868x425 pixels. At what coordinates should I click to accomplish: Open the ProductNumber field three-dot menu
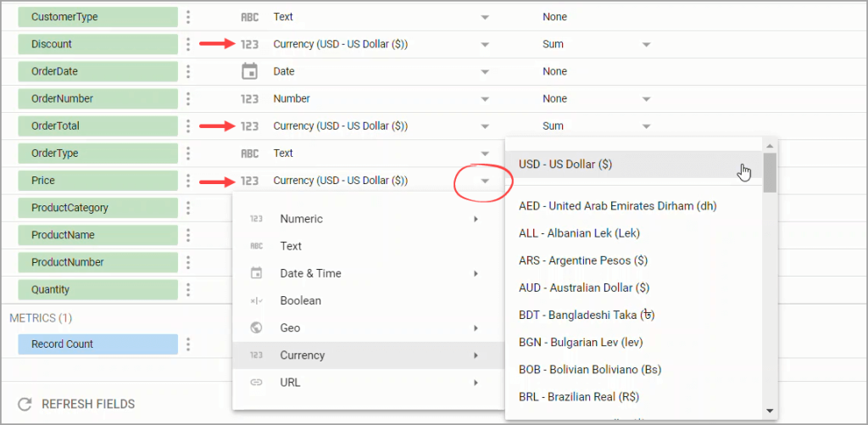tap(188, 262)
